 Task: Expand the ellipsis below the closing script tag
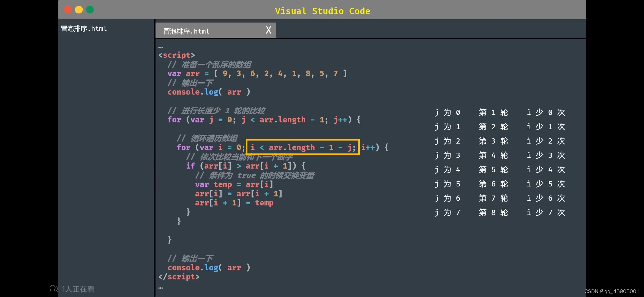(x=161, y=288)
